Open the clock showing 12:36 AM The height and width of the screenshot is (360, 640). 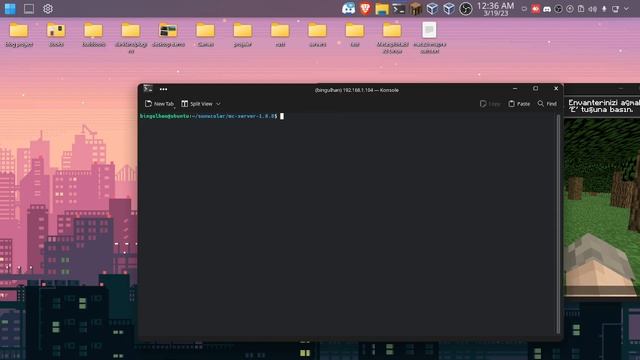(496, 9)
